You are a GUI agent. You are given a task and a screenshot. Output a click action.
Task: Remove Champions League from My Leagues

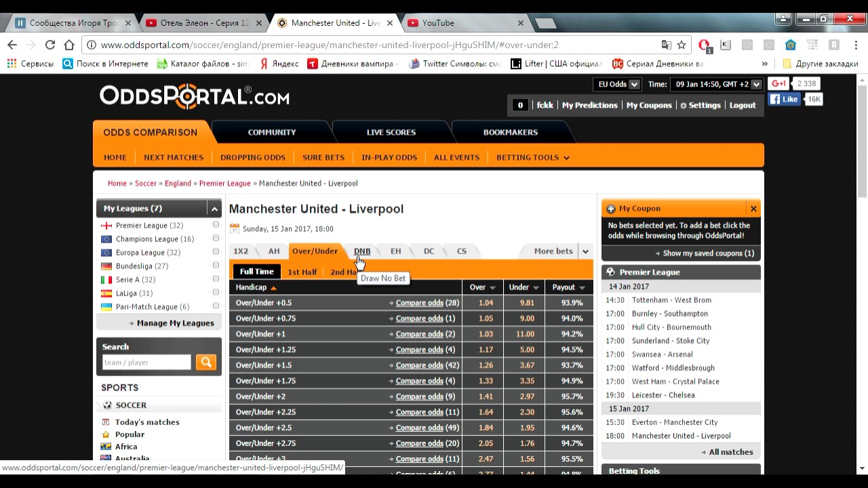tap(216, 239)
